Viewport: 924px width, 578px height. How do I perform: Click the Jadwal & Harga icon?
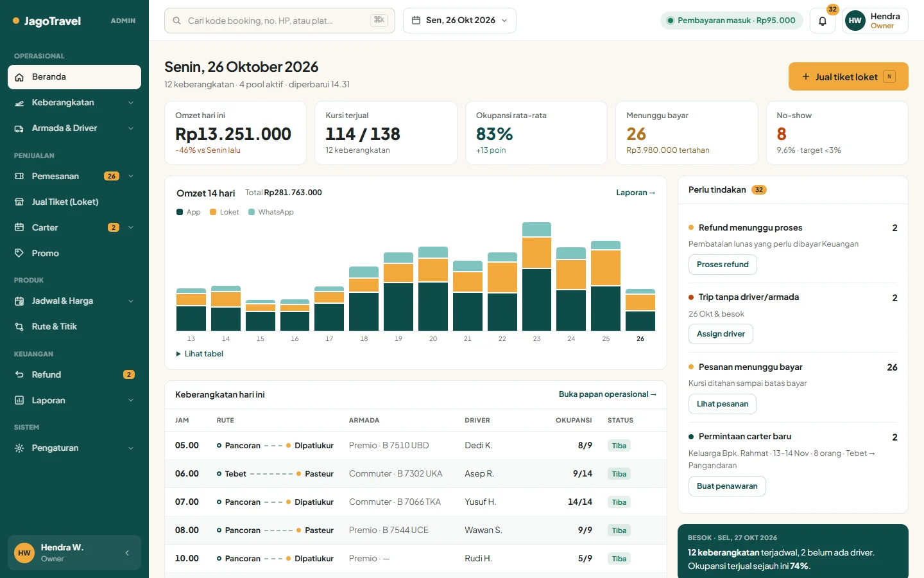tap(19, 301)
